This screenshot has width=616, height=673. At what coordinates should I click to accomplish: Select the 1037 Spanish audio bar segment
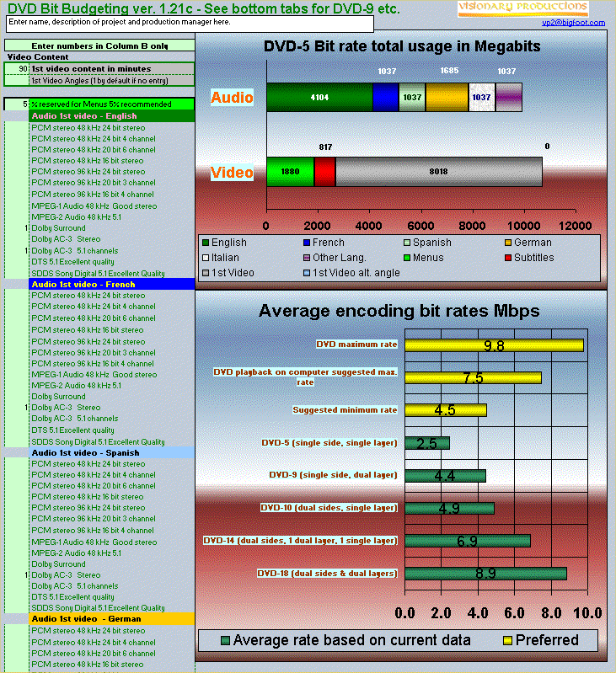click(x=412, y=98)
